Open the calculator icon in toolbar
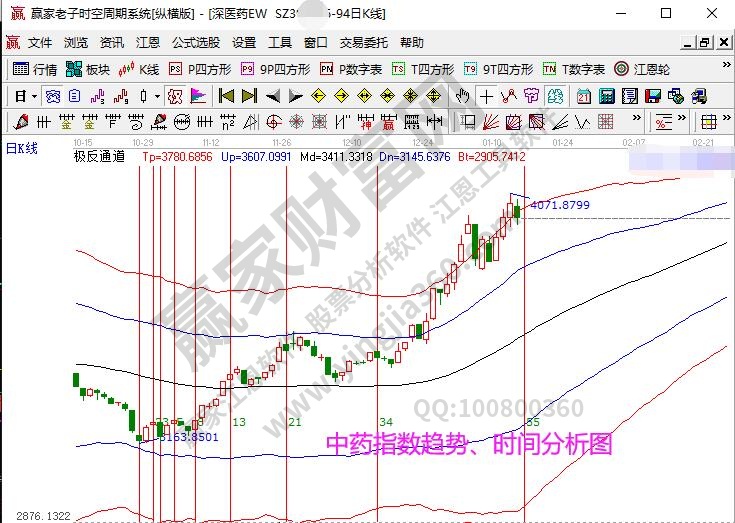This screenshot has height=523, width=735. tap(607, 96)
